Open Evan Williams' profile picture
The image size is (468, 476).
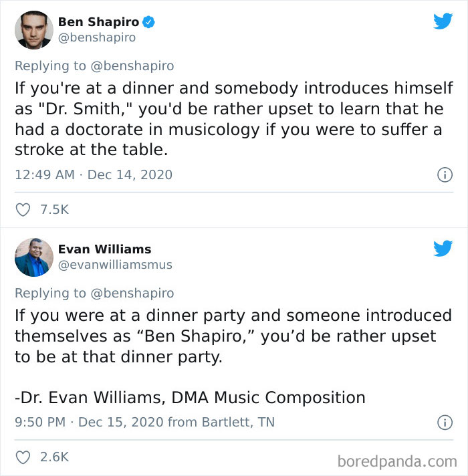pos(34,257)
